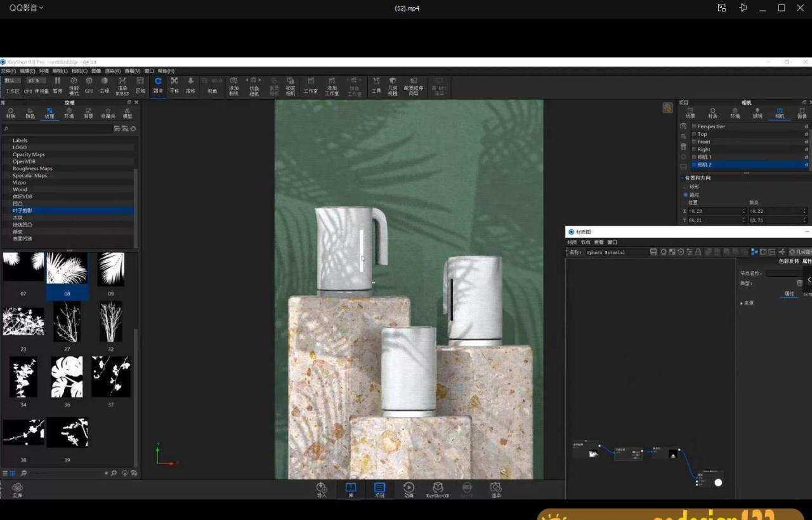Open Node (节点) menu in Material Graph
812x520 pixels.
click(x=585, y=242)
